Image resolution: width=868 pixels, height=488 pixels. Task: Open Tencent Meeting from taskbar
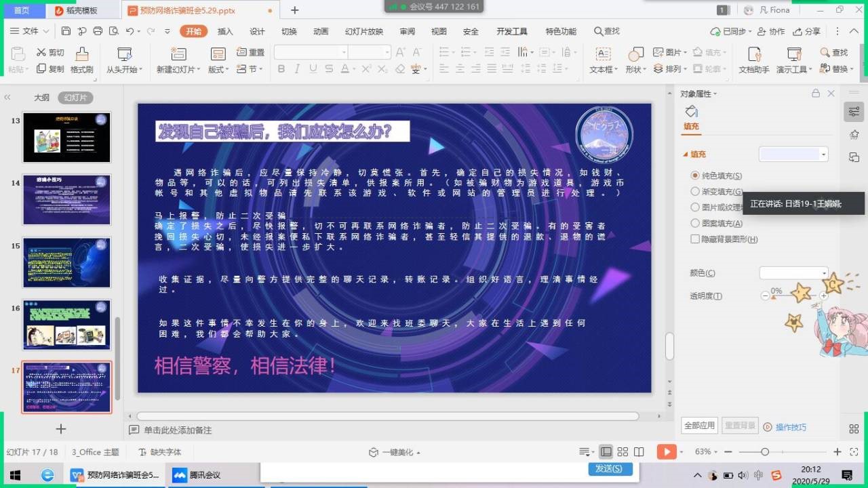coord(197,475)
